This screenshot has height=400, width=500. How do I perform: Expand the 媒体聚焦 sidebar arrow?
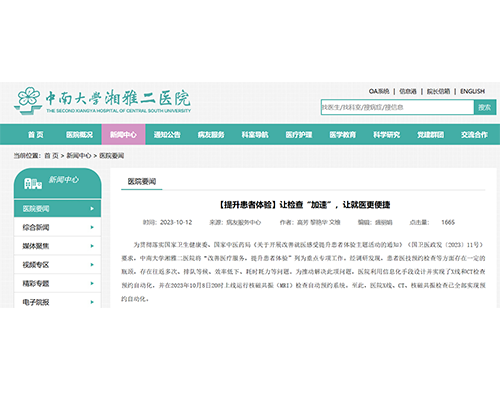point(92,246)
